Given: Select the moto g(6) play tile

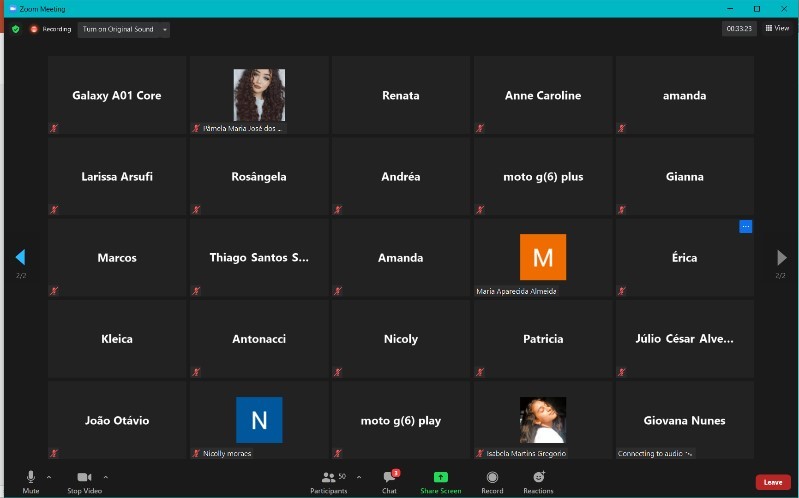Looking at the screenshot, I should click(401, 420).
